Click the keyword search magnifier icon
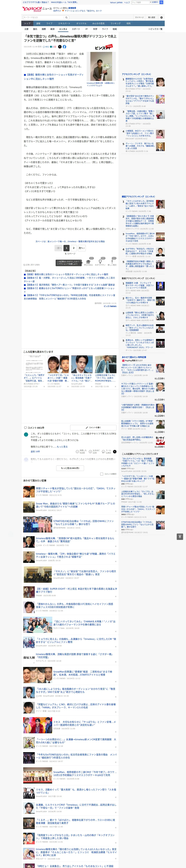This screenshot has height=868, width=186. click(x=66, y=18)
